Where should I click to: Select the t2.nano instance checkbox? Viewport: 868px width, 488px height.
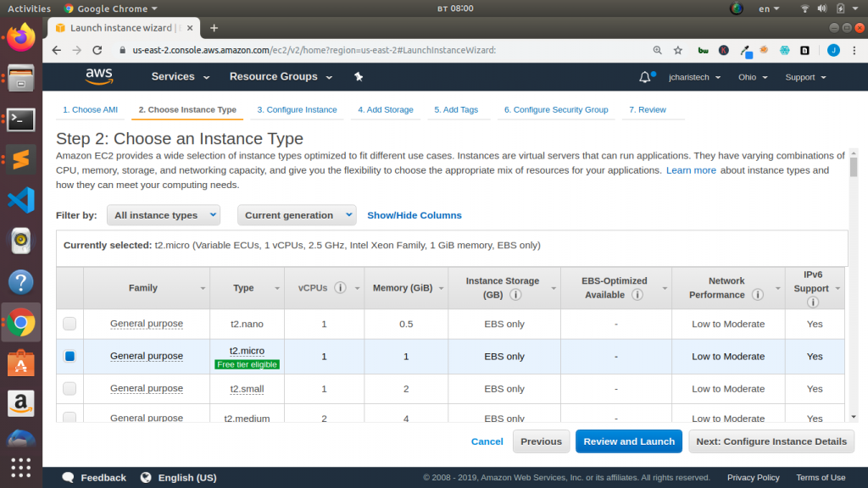click(70, 324)
